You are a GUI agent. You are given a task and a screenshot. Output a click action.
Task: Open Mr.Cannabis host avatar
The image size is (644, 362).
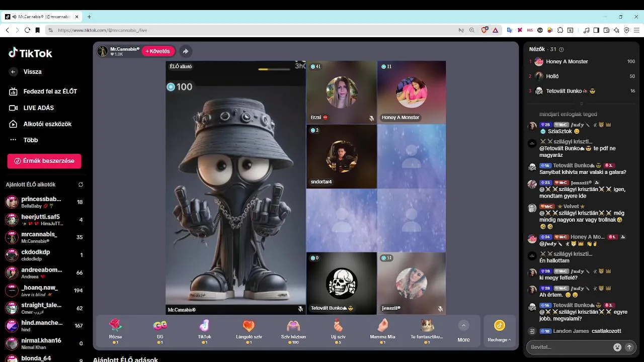(x=103, y=51)
